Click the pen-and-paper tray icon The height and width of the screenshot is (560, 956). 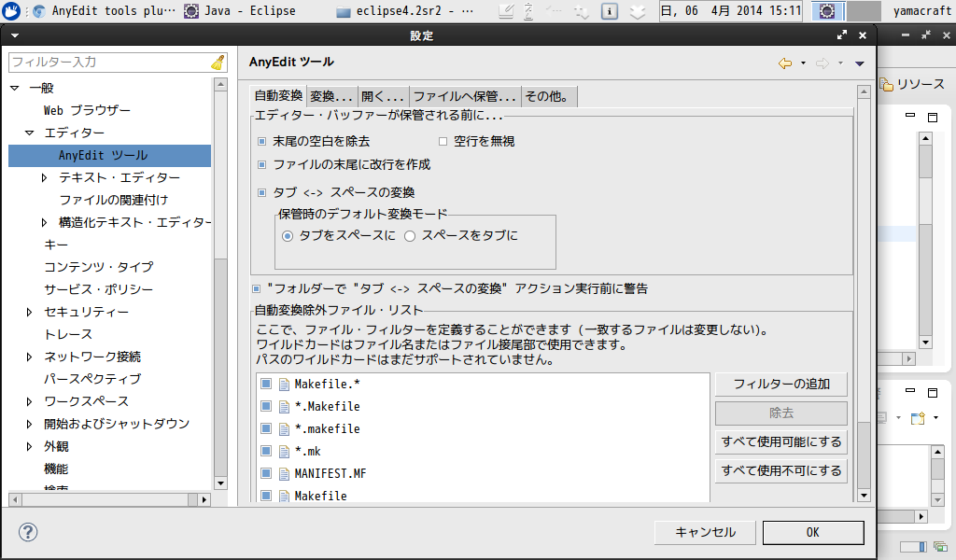(506, 11)
